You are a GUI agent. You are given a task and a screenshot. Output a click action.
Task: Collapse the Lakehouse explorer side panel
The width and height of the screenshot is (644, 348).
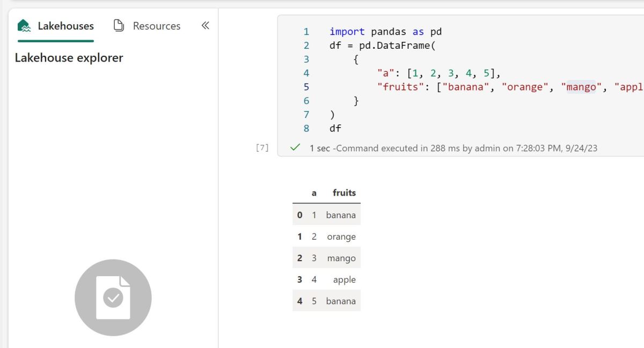point(205,25)
